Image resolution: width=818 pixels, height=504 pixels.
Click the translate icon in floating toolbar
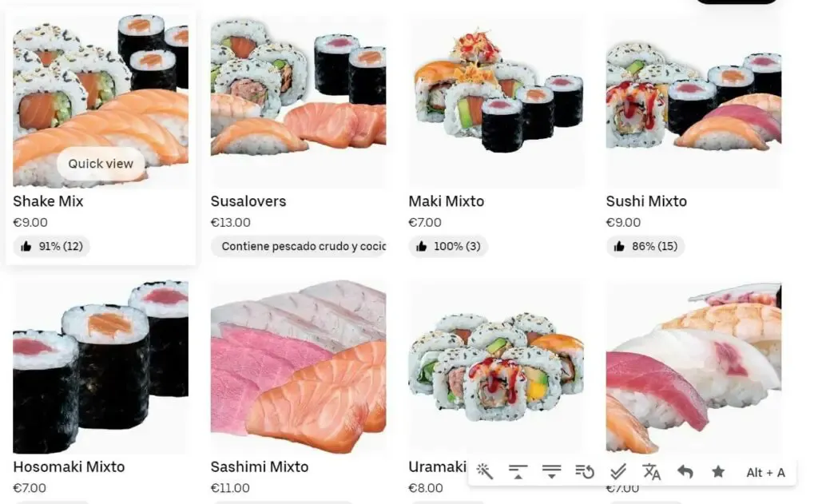(652, 472)
